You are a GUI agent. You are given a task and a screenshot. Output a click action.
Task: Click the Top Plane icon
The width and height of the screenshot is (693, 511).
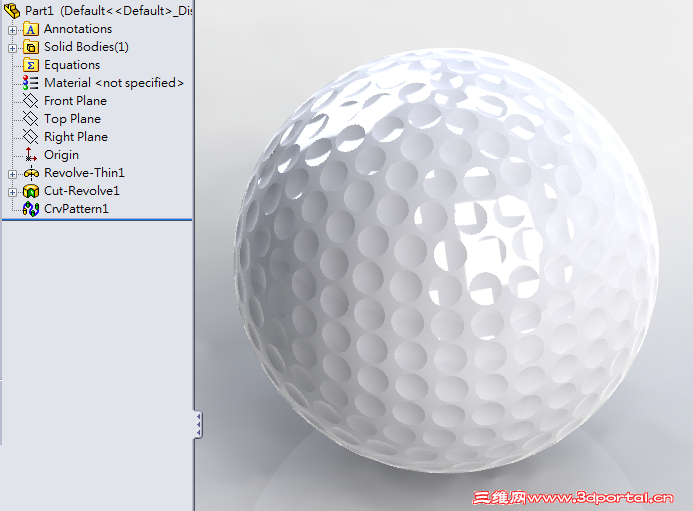pyautogui.click(x=30, y=119)
